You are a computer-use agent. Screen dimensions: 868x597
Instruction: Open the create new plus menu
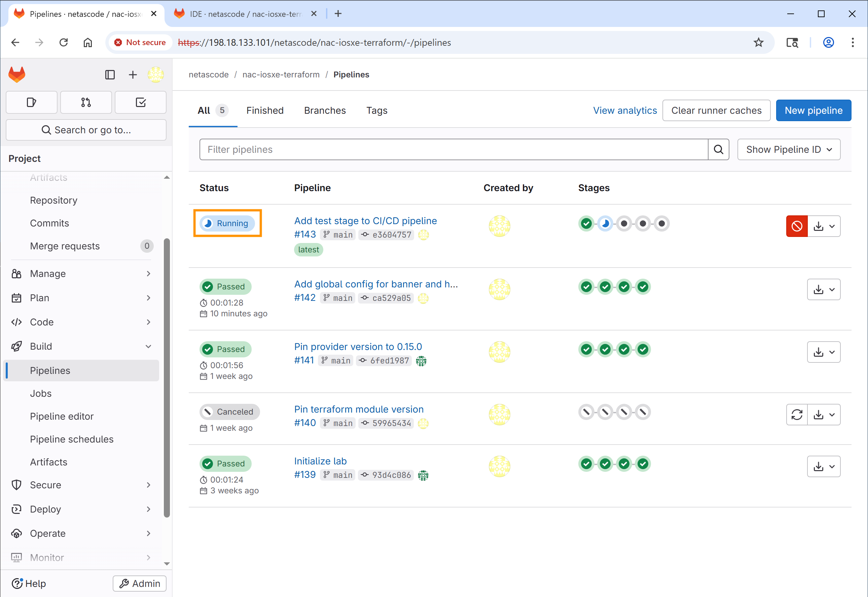[133, 75]
